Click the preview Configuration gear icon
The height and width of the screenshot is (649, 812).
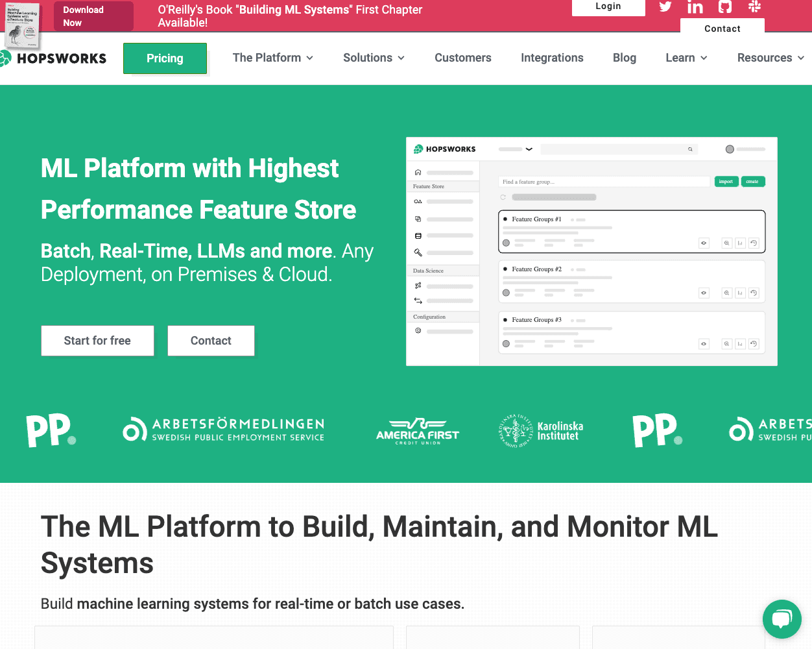click(x=418, y=330)
